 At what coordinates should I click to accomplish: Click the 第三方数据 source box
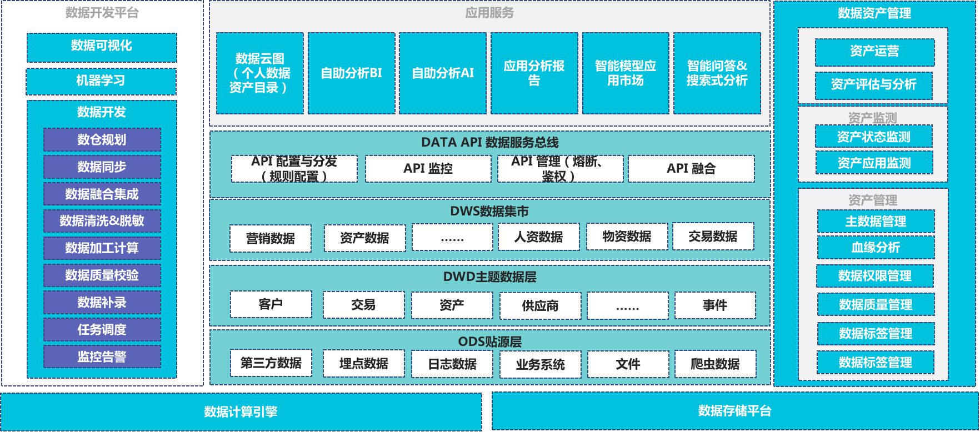271,364
